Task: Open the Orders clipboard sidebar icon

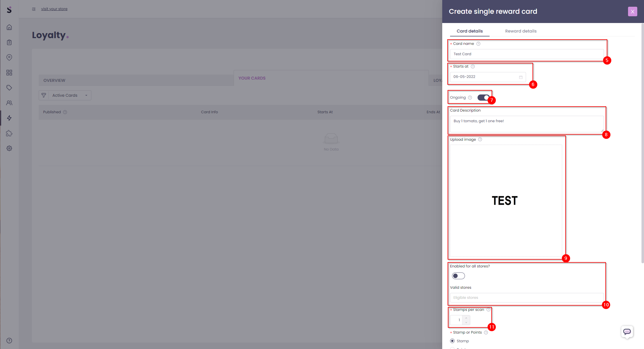Action: point(9,42)
